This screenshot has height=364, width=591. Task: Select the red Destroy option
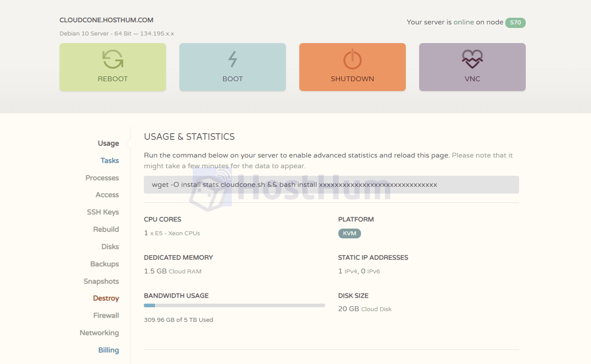click(x=106, y=298)
